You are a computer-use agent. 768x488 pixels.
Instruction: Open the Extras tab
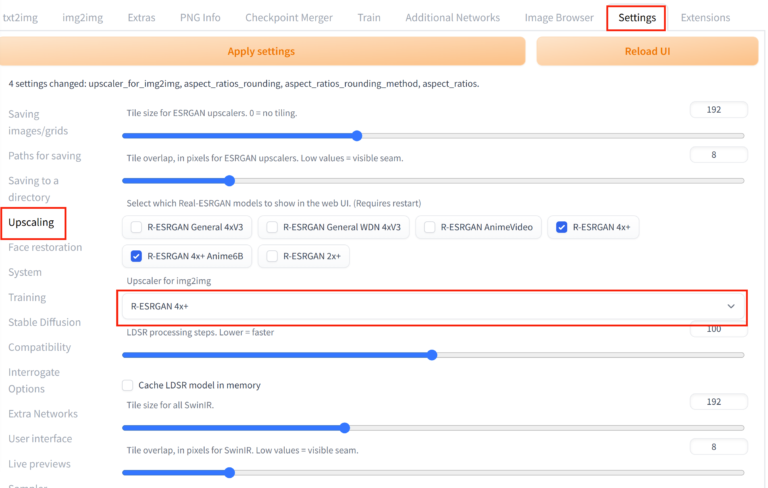(141, 18)
